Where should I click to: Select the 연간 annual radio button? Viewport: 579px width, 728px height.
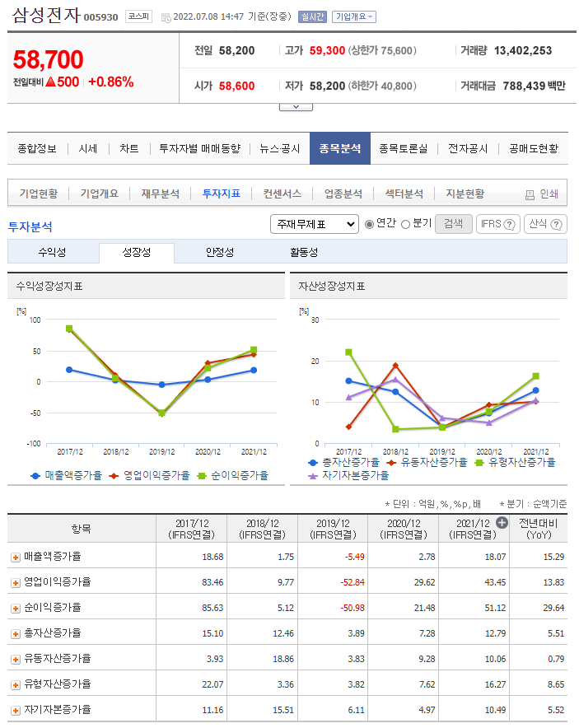click(369, 224)
